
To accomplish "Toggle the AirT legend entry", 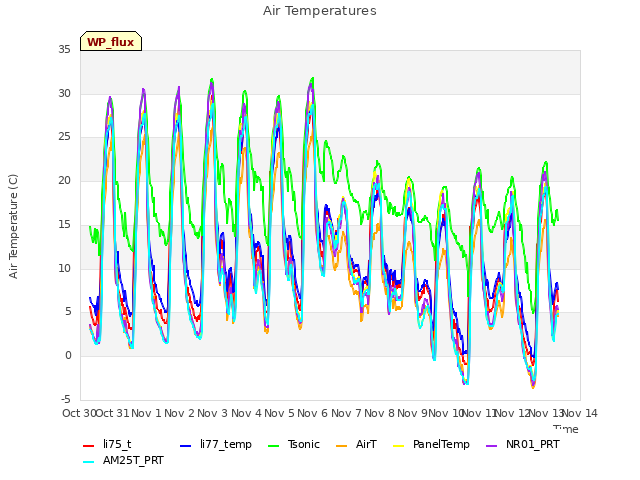I will click(x=356, y=444).
